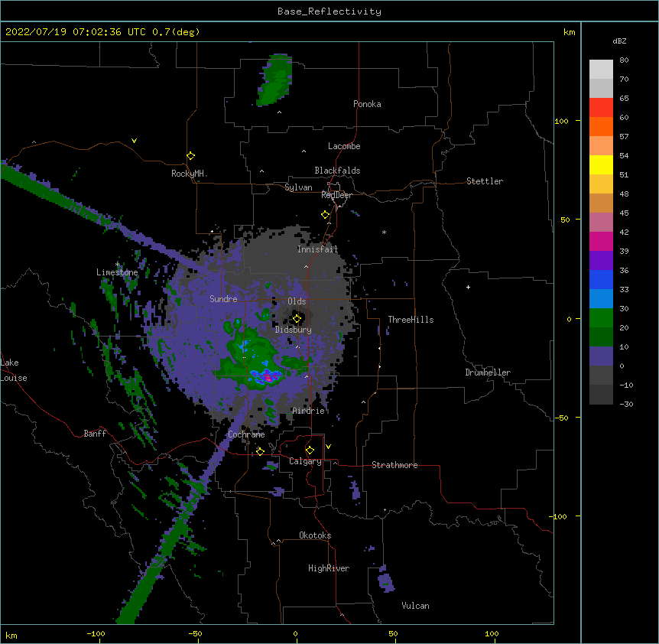
Task: Click the Sundre town label
Action: [223, 299]
